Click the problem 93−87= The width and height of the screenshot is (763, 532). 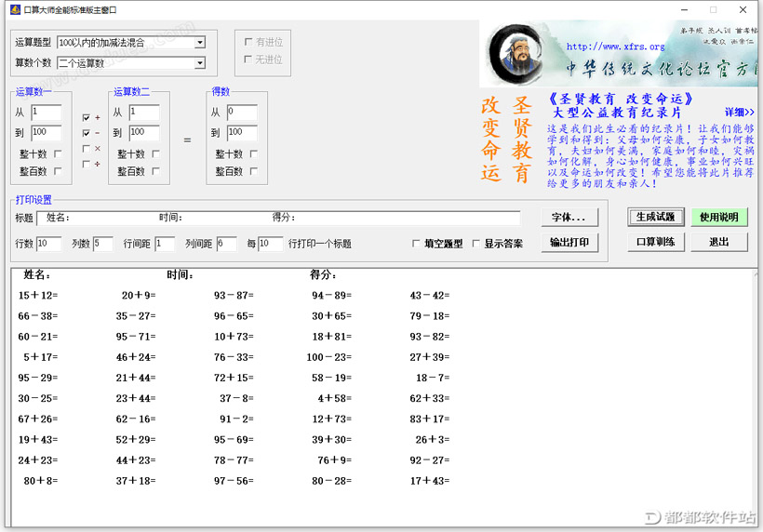(234, 295)
